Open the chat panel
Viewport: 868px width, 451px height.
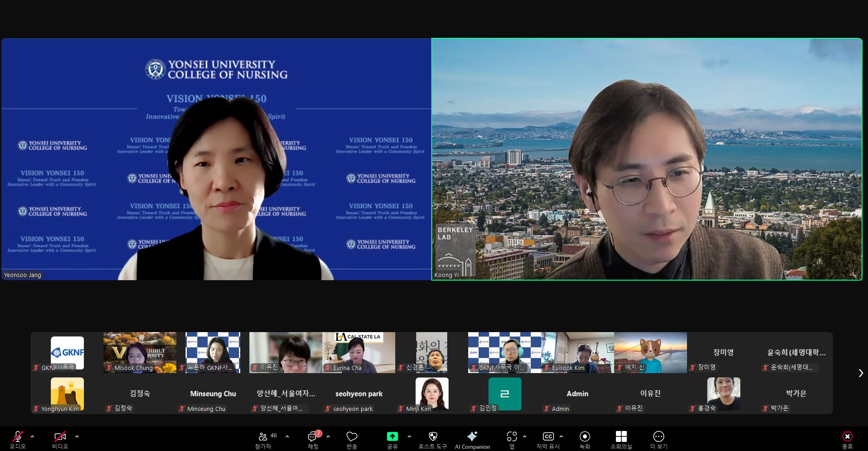[x=313, y=439]
